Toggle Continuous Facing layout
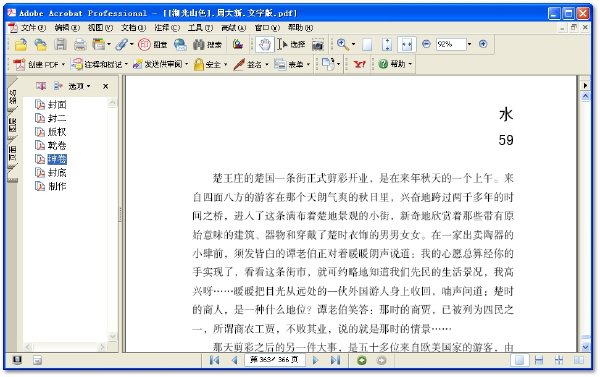Viewport: 600px width, 377px height. click(559, 360)
